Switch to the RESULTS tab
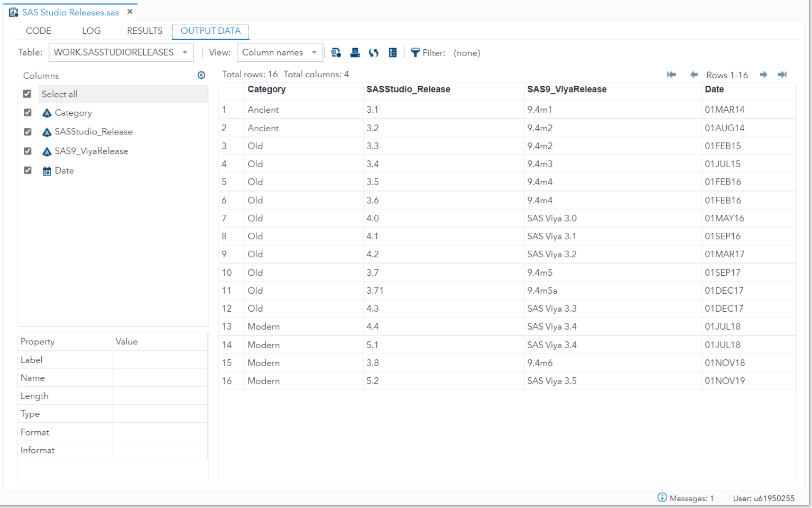Image resolution: width=812 pixels, height=508 pixels. (x=145, y=31)
